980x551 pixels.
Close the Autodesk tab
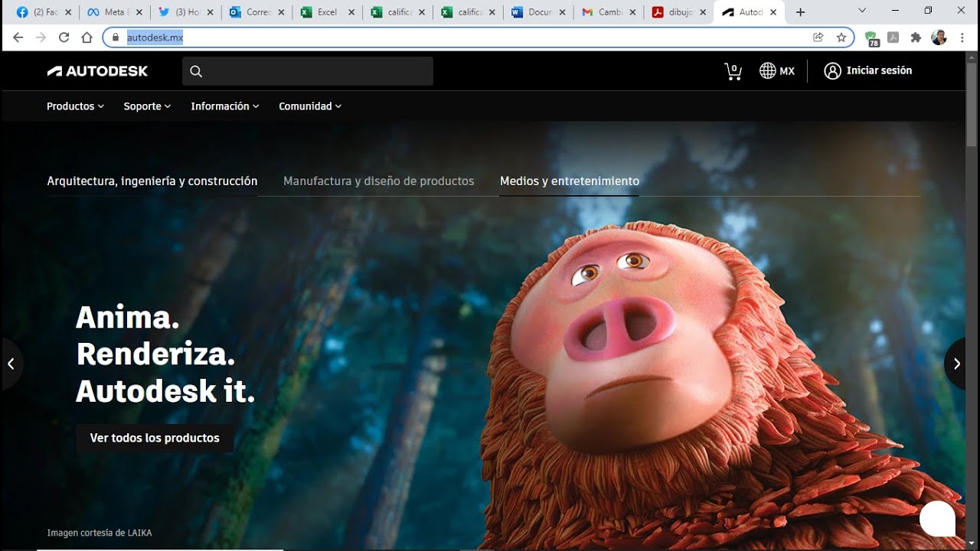click(x=773, y=12)
